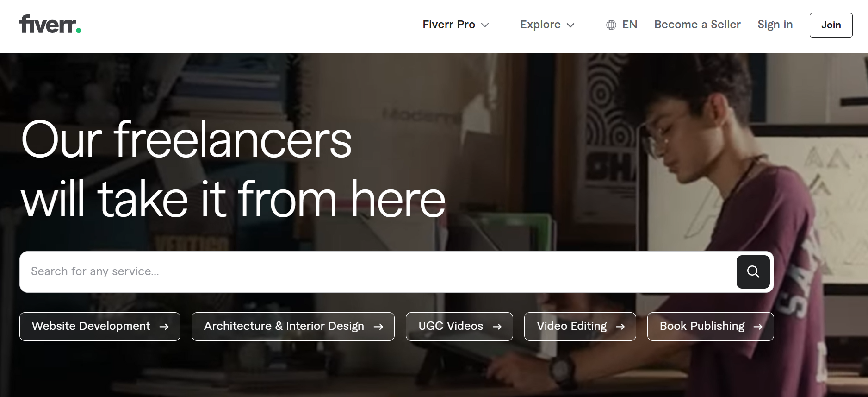868x397 pixels.
Task: Select the Video Editing category button
Action: [580, 327]
